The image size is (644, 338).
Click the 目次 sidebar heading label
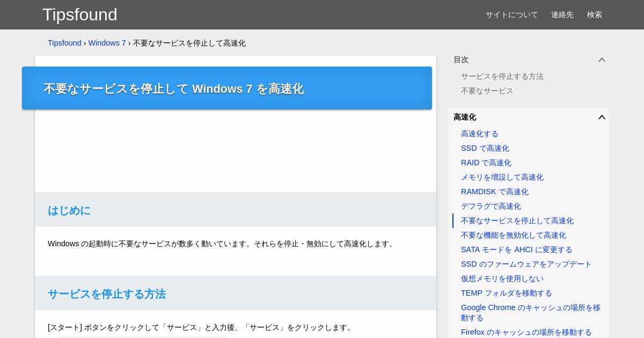pos(461,60)
